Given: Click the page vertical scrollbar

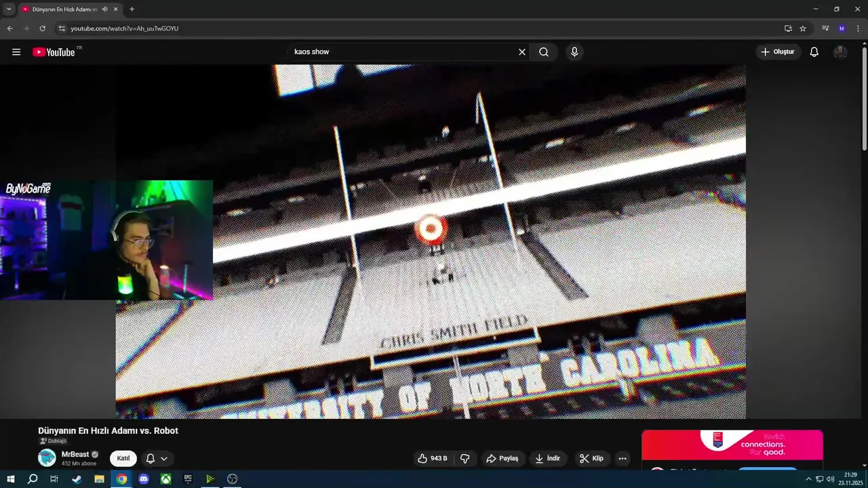Looking at the screenshot, I should pos(864,98).
